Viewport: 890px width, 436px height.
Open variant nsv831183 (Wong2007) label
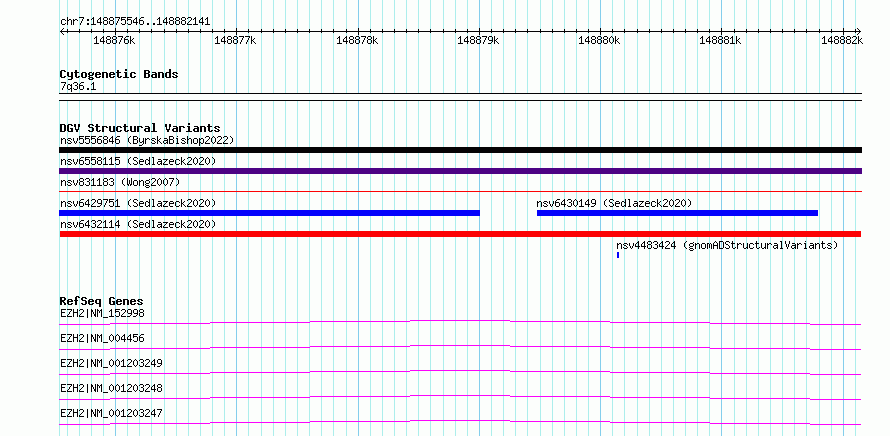pyautogui.click(x=120, y=182)
